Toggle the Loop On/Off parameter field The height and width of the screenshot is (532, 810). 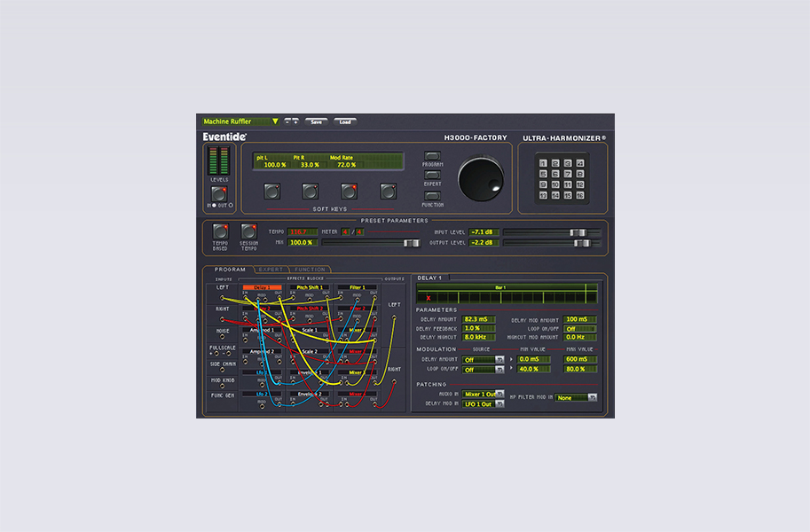(x=579, y=328)
